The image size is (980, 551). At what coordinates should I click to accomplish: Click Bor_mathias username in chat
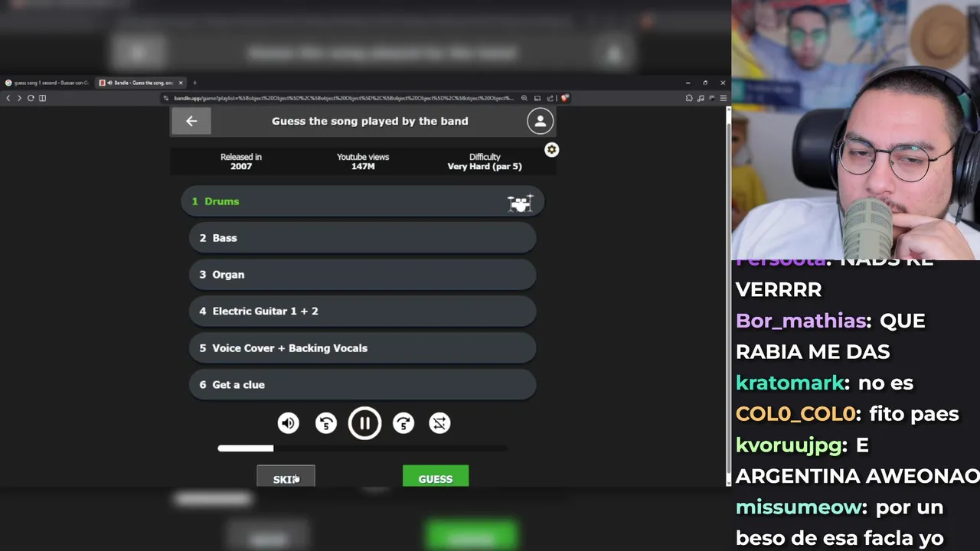(x=802, y=321)
